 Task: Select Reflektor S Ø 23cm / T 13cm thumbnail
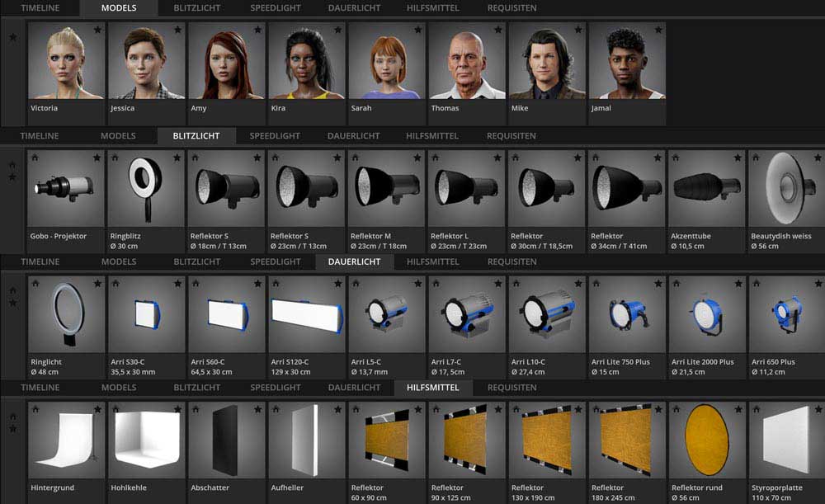pyautogui.click(x=306, y=188)
